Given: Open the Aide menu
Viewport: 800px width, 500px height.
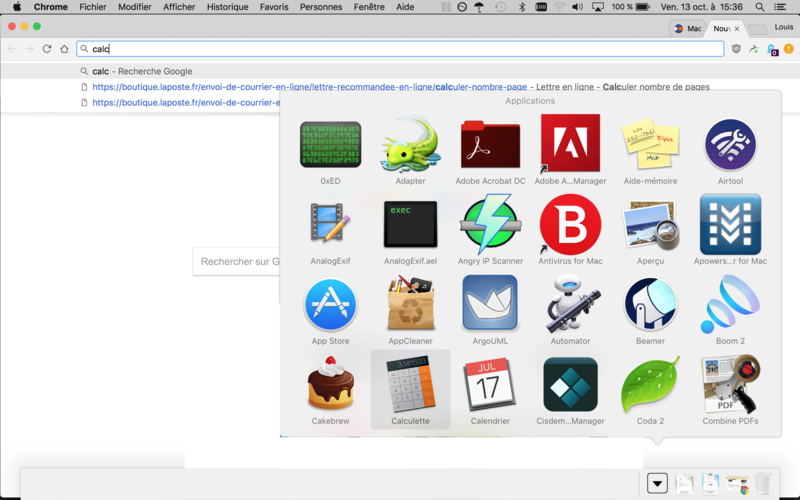Looking at the screenshot, I should 405,7.
